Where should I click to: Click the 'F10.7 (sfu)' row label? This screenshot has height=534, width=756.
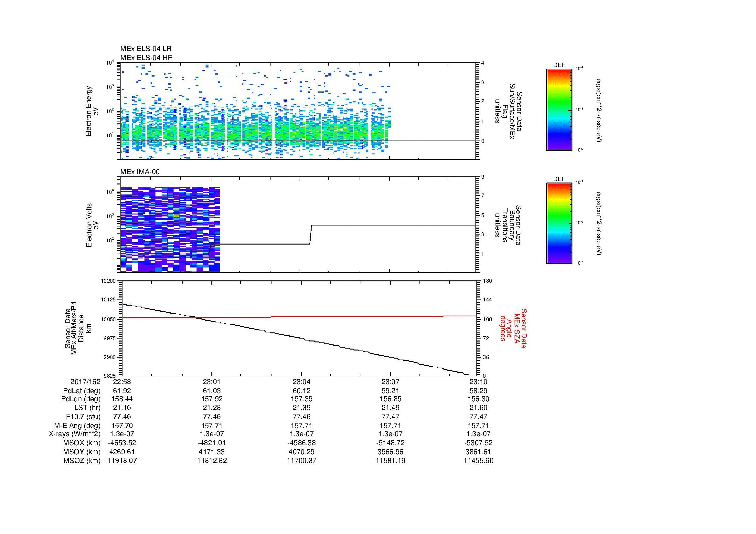click(83, 416)
